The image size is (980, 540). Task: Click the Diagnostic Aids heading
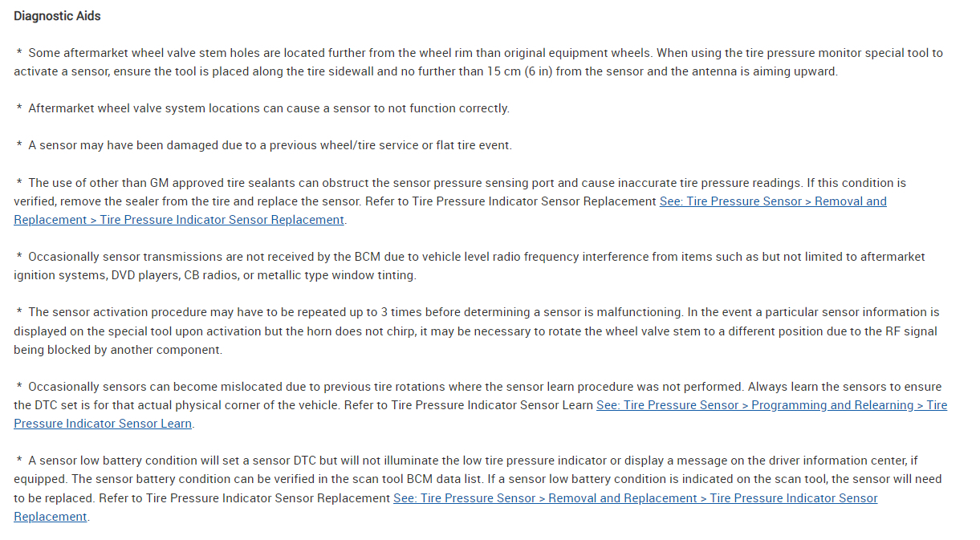57,16
